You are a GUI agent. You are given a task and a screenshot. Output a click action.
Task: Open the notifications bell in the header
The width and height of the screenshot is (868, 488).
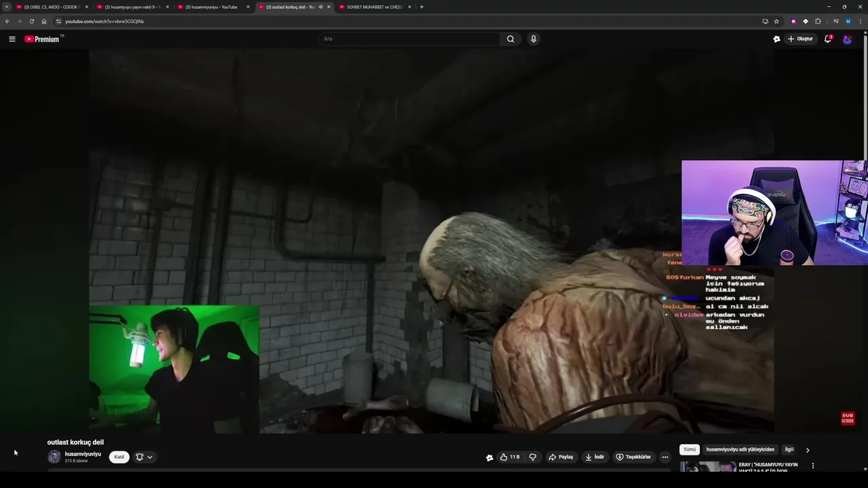pos(828,39)
